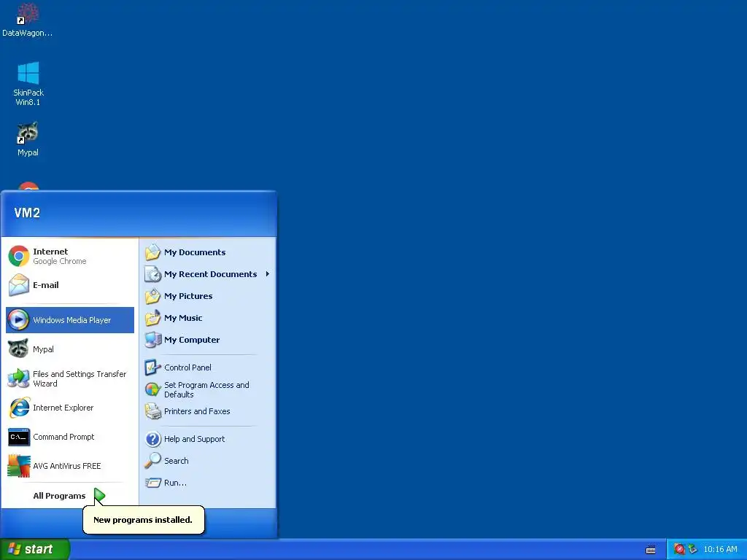Open the My Documents folder
747x560 pixels.
click(x=208, y=252)
